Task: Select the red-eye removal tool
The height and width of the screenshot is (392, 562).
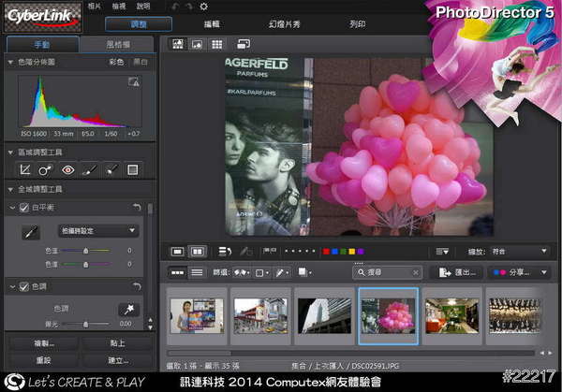Action: pyautogui.click(x=67, y=169)
